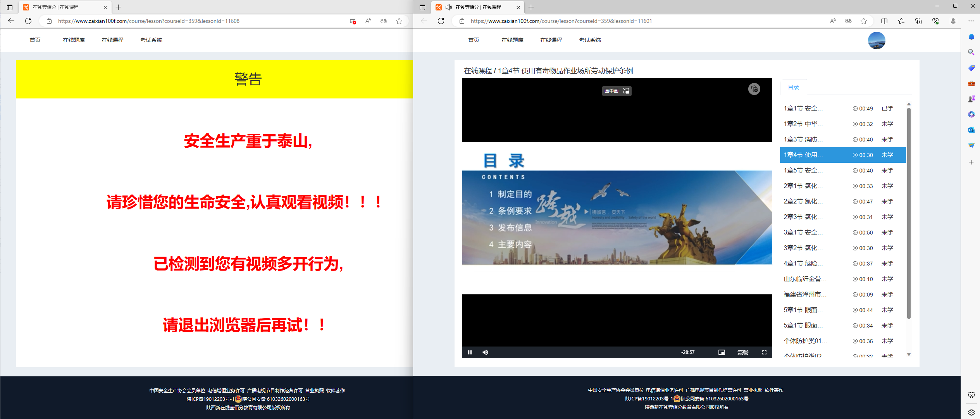Open the 目录 tab in course panel
The height and width of the screenshot is (419, 980).
tap(793, 87)
